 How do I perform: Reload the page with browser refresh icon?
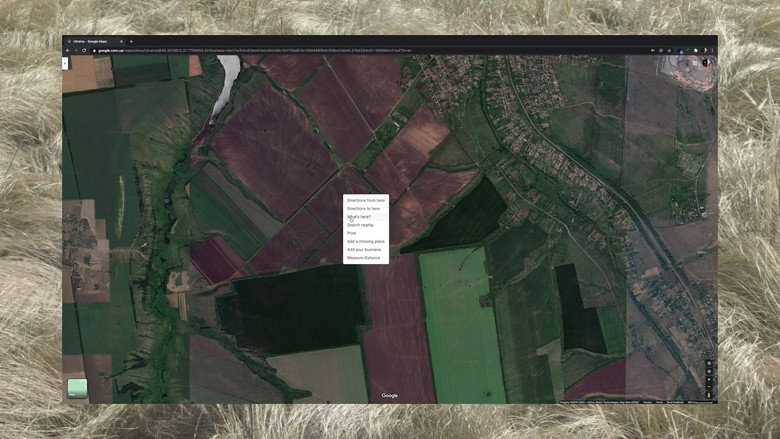(x=84, y=50)
